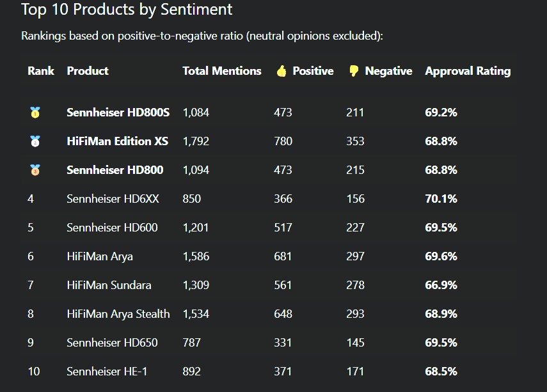Screen dimensions: 547x392
Task: Click the gold medal icon for rank one
Action: [x=35, y=113]
